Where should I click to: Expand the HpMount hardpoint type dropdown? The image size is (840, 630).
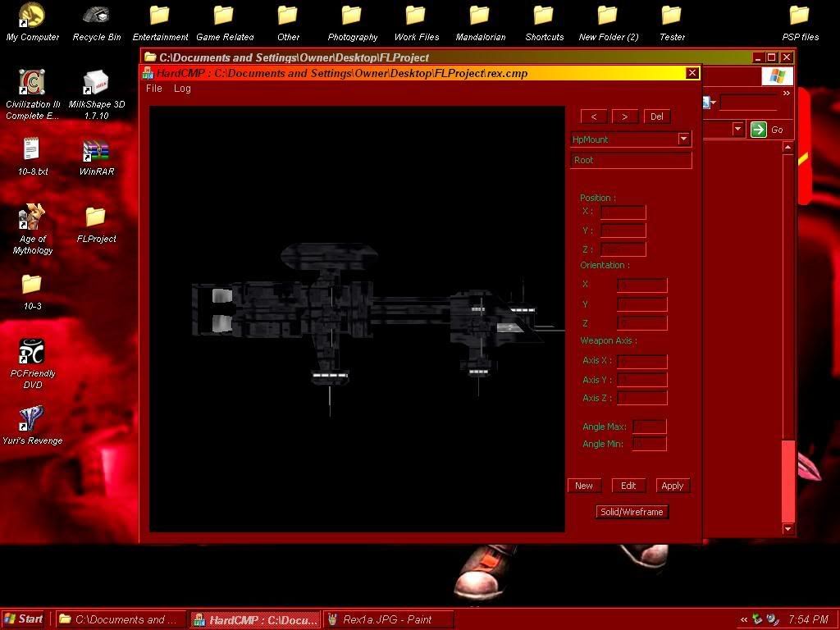click(x=683, y=139)
